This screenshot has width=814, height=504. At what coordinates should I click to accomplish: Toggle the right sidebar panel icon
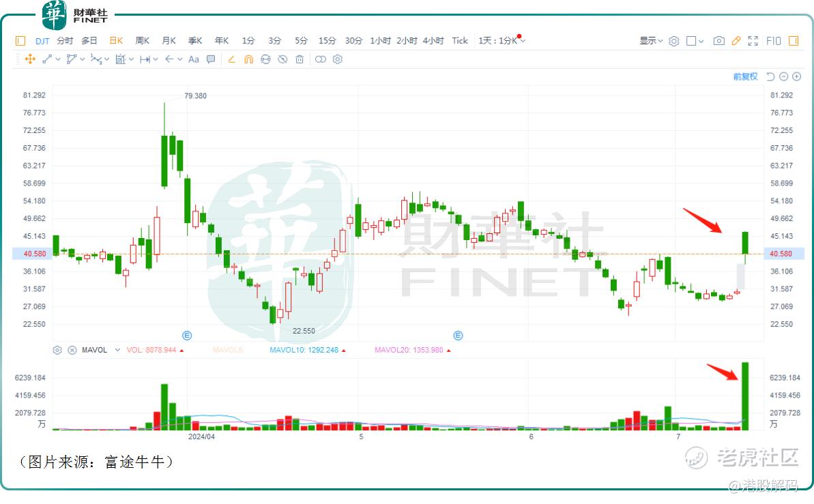click(x=794, y=40)
